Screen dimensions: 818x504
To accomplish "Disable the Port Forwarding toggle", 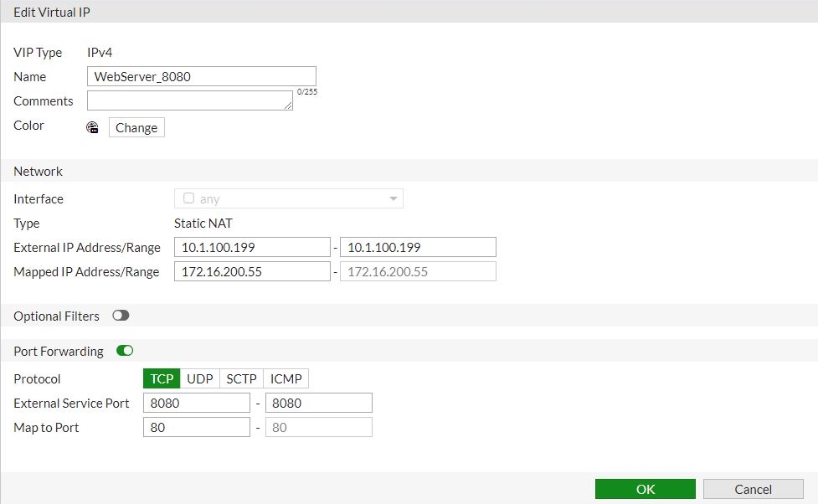I will pos(124,350).
